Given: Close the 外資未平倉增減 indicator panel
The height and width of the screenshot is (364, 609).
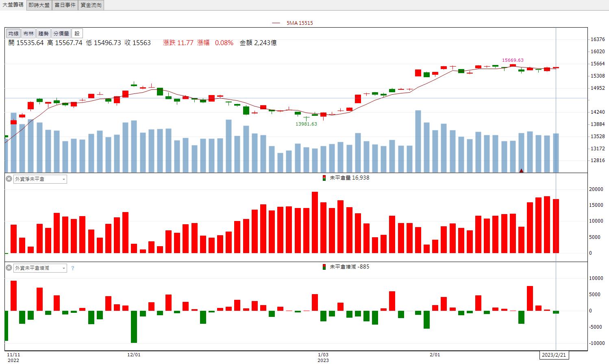Looking at the screenshot, I should coord(9,268).
